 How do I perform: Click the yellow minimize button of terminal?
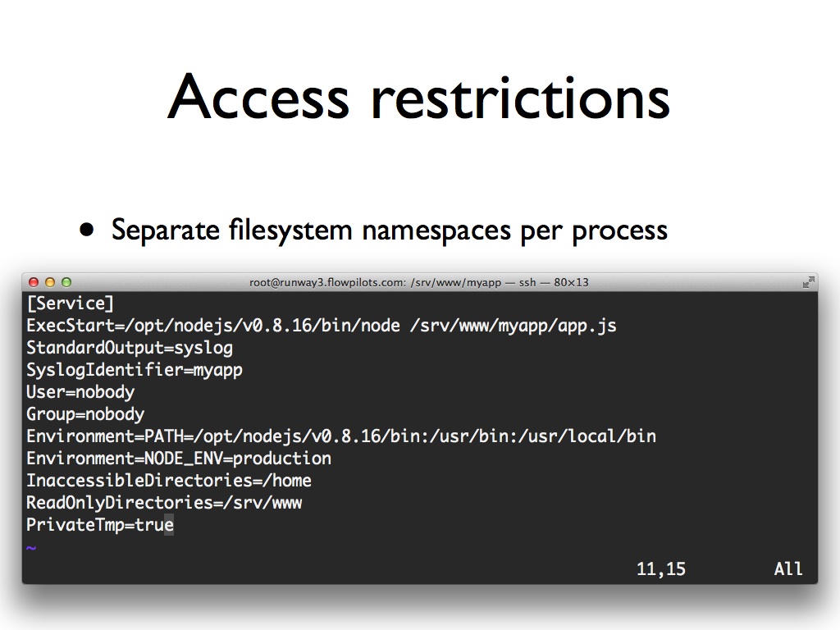[x=50, y=282]
